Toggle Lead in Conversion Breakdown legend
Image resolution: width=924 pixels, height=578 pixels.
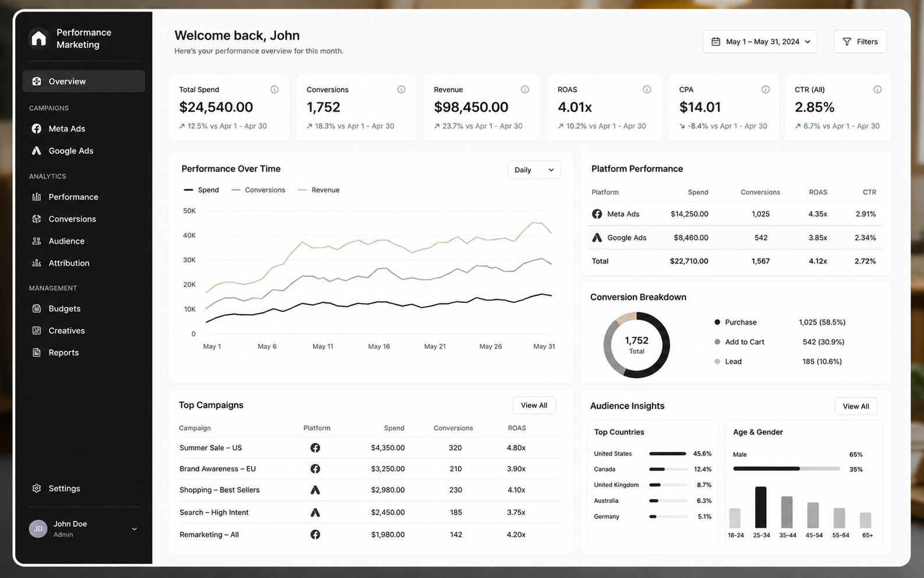728,362
